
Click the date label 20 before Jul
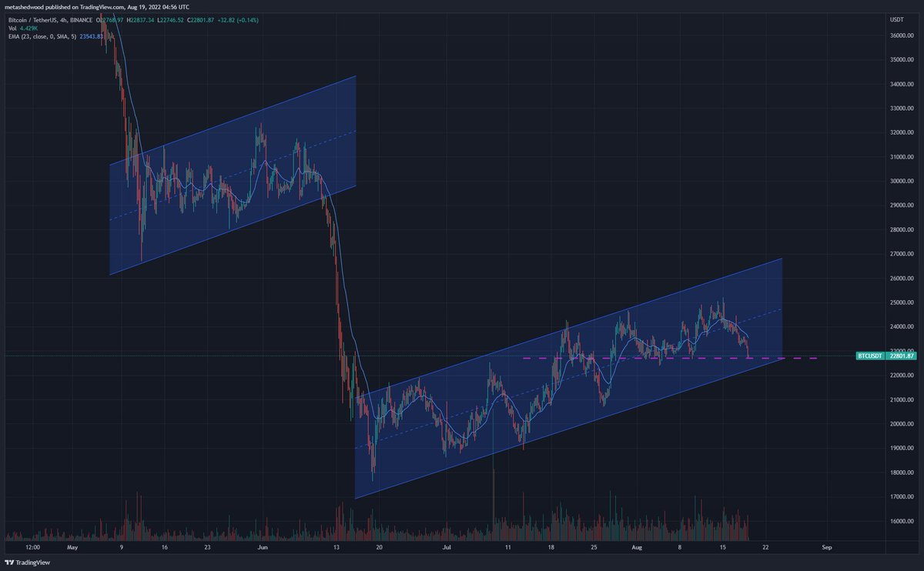point(380,547)
